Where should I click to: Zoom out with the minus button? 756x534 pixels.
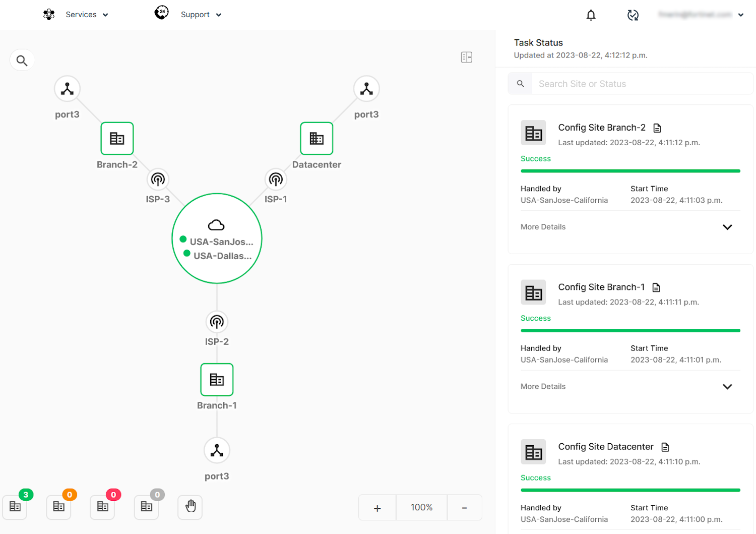464,508
